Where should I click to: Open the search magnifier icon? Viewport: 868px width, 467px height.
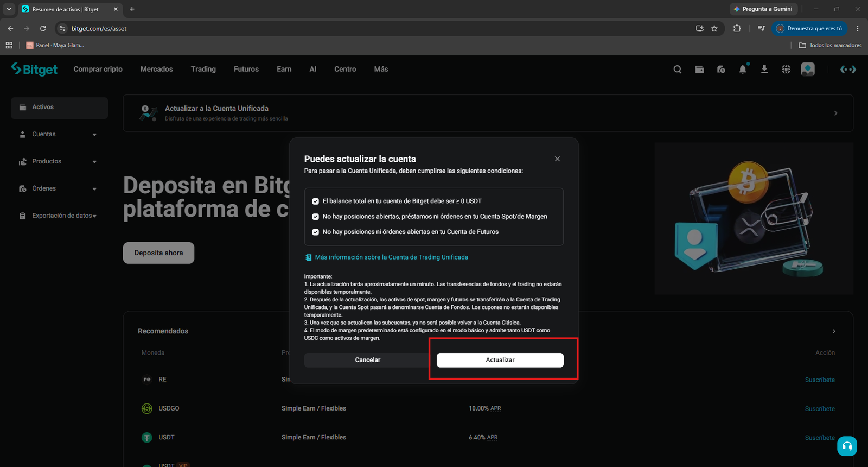click(x=678, y=70)
